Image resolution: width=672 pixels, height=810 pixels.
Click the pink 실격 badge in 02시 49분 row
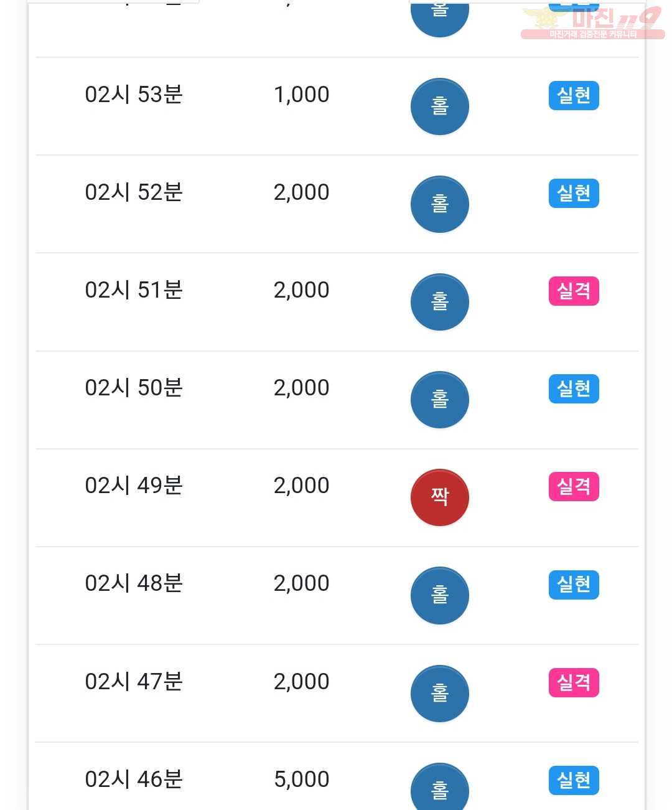click(x=574, y=486)
